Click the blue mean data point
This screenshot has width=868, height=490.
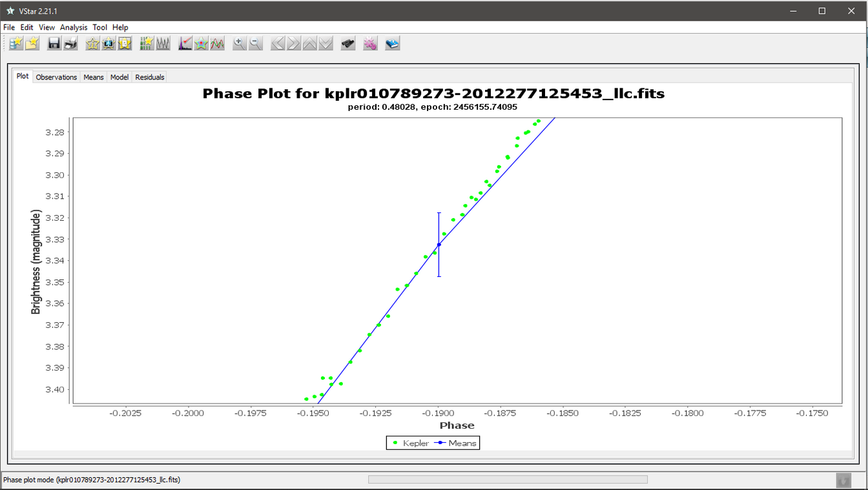[x=439, y=245]
